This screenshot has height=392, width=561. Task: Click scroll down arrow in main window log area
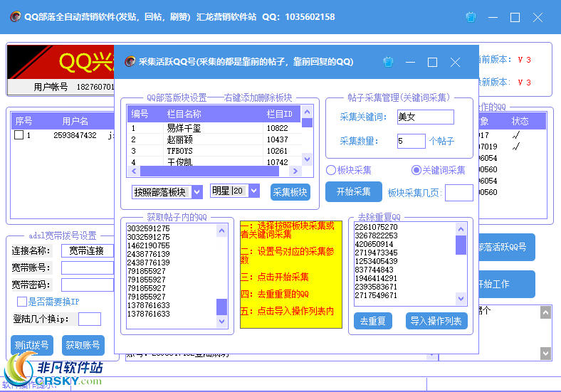(x=545, y=354)
